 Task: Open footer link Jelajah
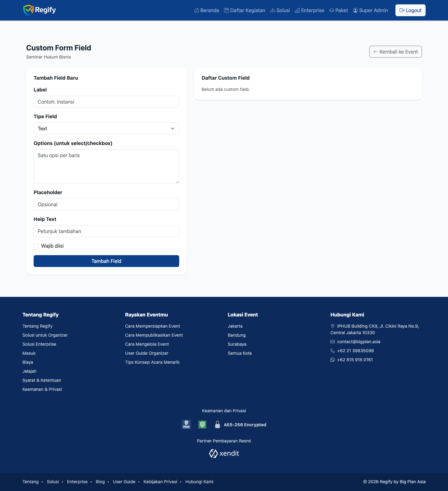pos(29,371)
